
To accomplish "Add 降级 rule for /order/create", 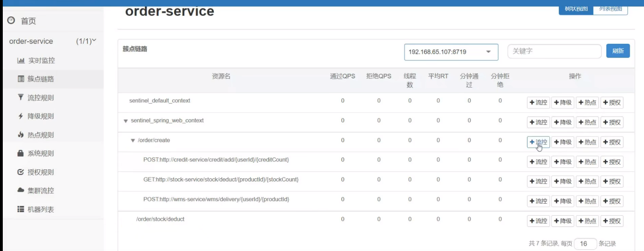I will [563, 142].
